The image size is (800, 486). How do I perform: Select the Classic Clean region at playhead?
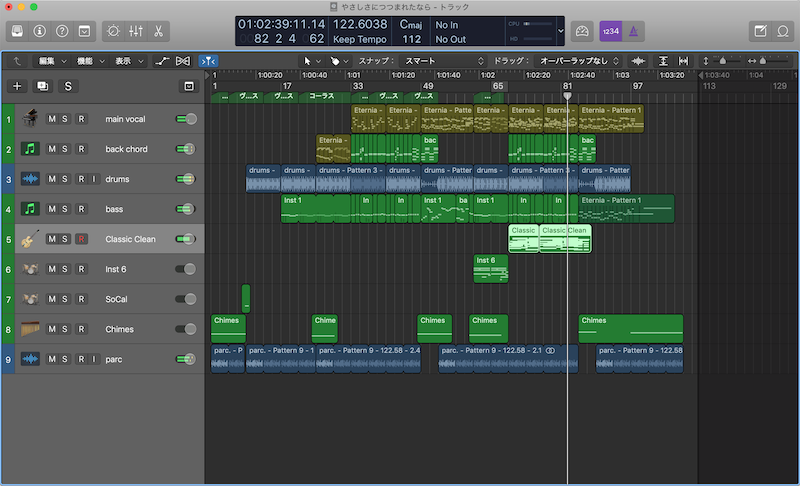565,239
